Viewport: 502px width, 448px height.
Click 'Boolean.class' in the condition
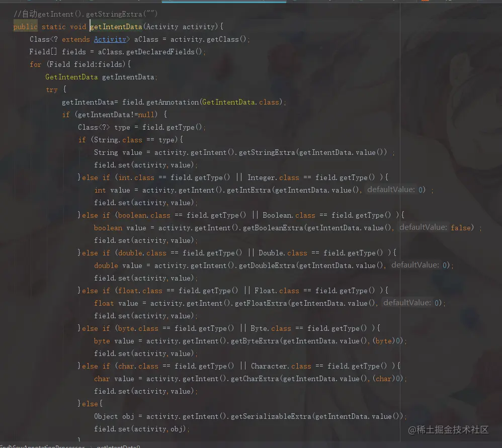coord(289,215)
